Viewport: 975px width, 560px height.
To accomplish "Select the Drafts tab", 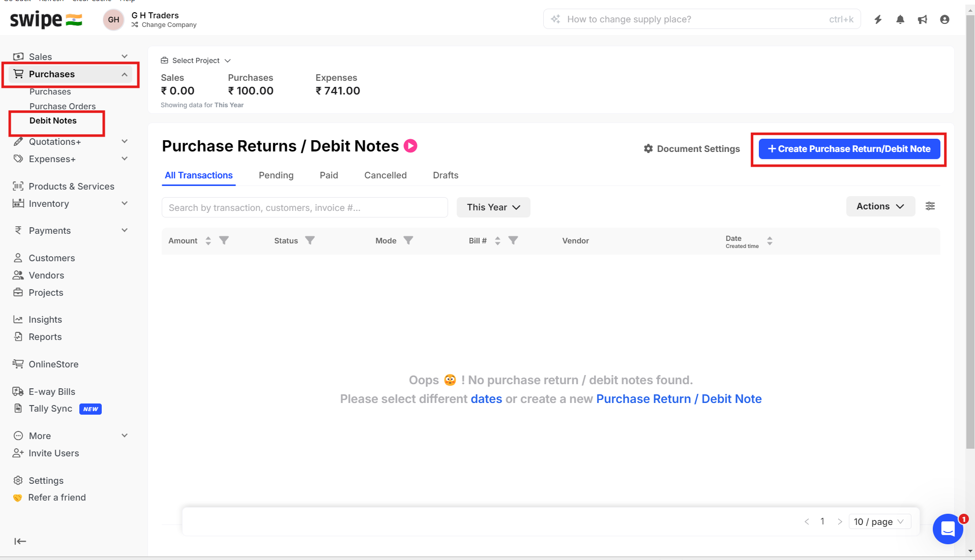I will 446,175.
